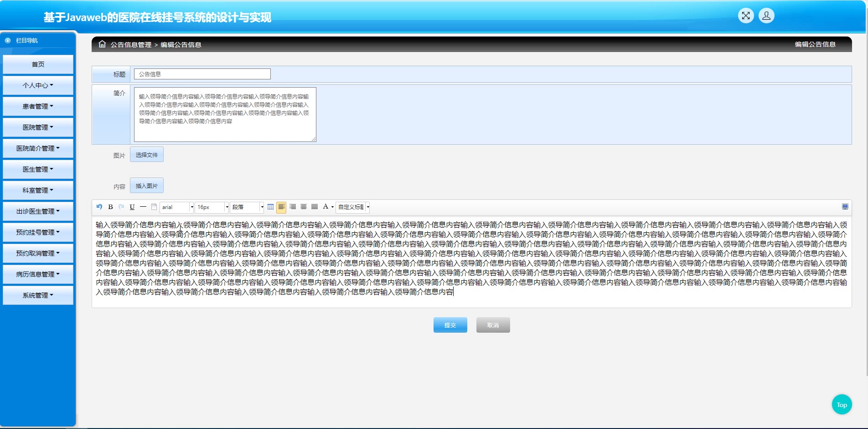Expand the 医生管理 sidebar menu
Screen dimensions: 868x429
(x=38, y=169)
